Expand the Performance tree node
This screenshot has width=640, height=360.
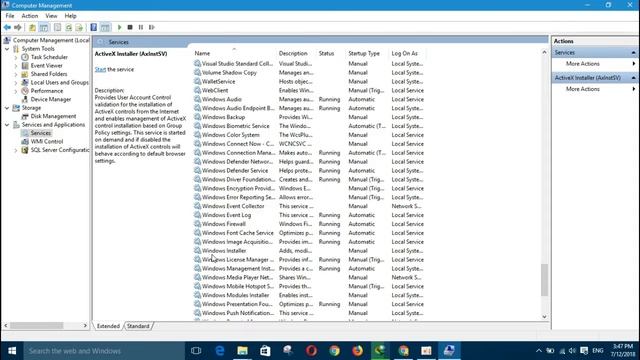pyautogui.click(x=16, y=91)
